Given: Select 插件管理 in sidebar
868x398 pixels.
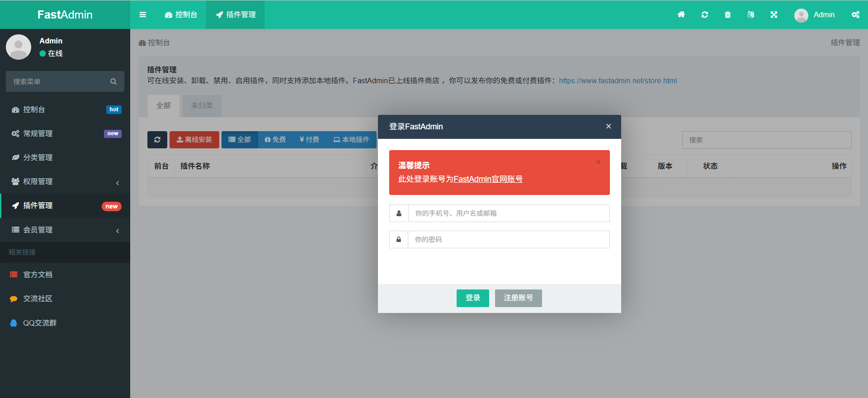Looking at the screenshot, I should point(65,206).
